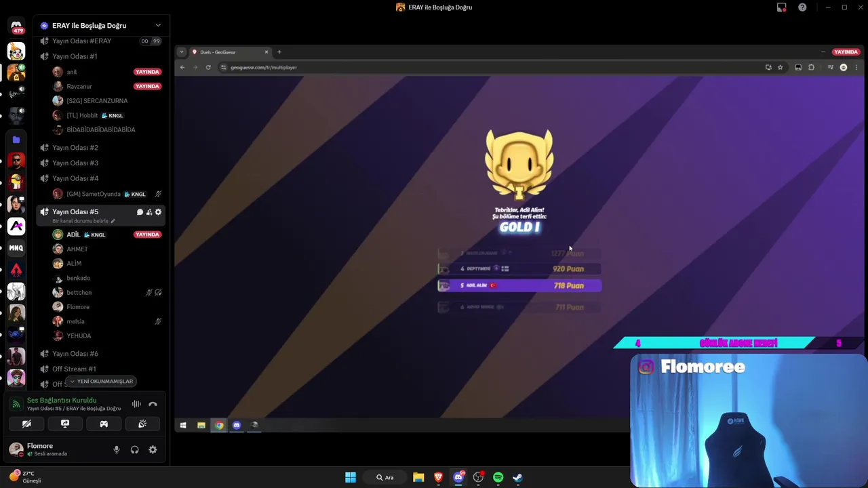Select the MNQ server icon

tap(16, 248)
